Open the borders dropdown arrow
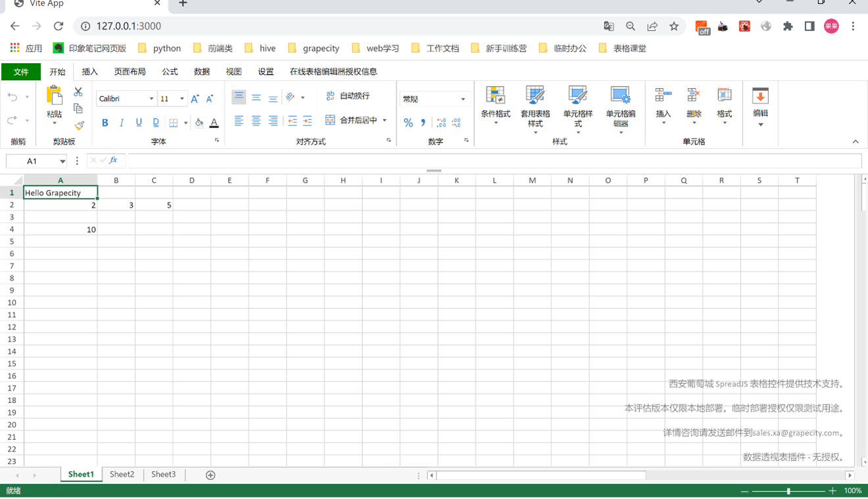This screenshot has height=499, width=868. tap(185, 123)
